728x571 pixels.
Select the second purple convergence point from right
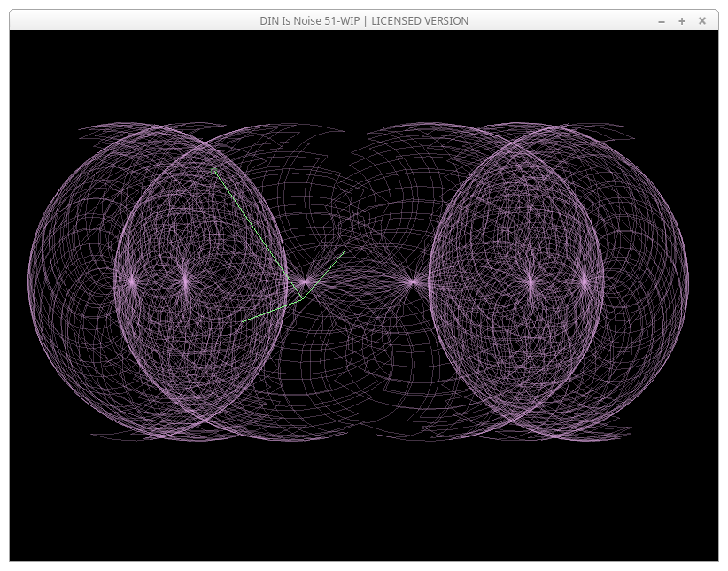pos(531,282)
